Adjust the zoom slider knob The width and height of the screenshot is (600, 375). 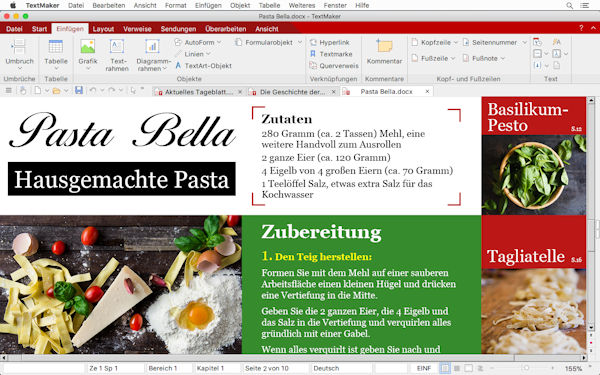tap(527, 368)
